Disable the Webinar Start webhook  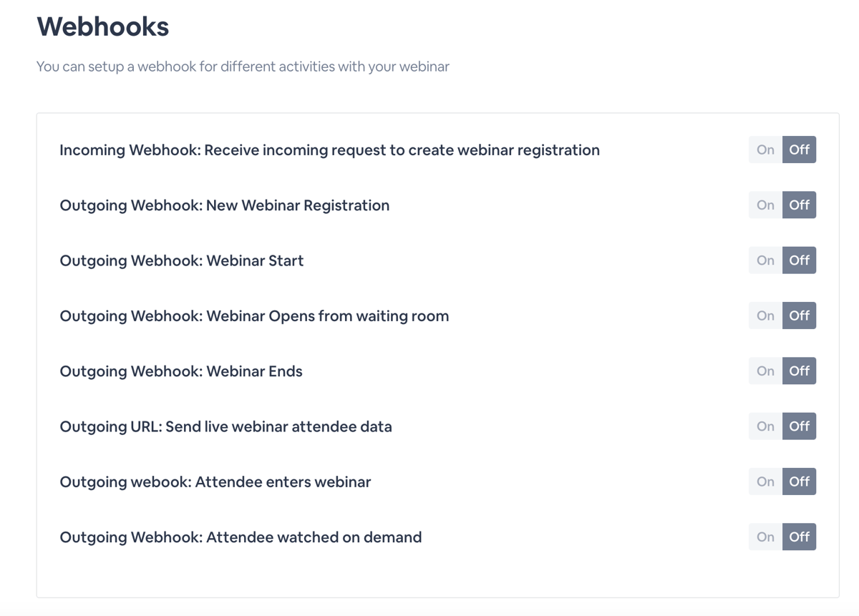[800, 260]
